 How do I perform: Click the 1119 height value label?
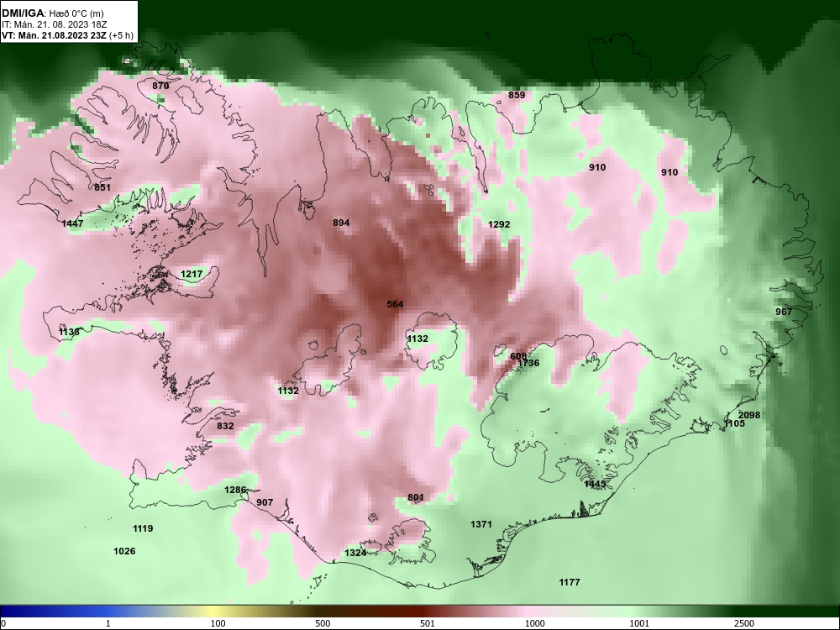point(143,528)
